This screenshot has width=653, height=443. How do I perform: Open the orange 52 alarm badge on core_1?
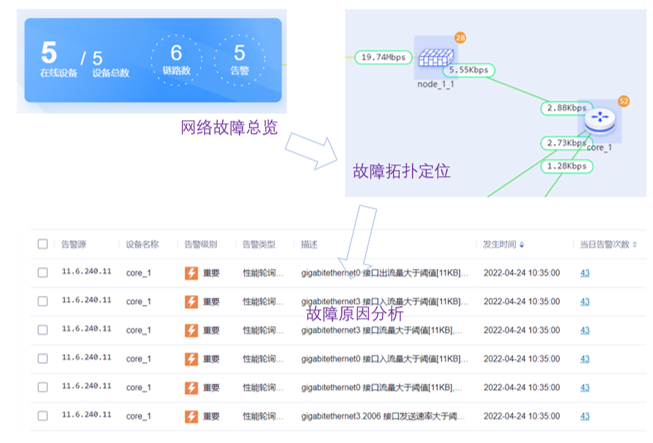tap(623, 101)
